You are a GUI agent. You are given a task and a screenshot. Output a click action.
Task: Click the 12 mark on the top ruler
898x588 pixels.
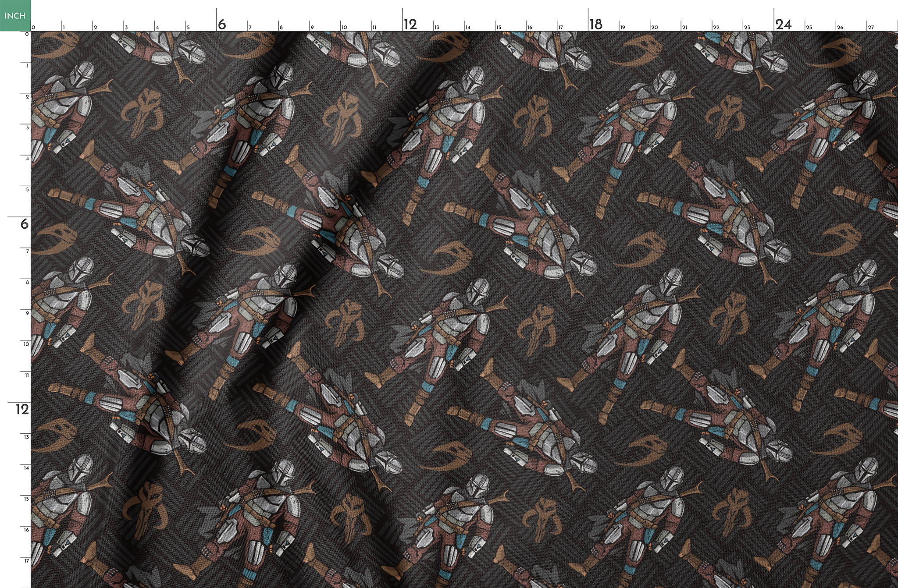(x=410, y=24)
